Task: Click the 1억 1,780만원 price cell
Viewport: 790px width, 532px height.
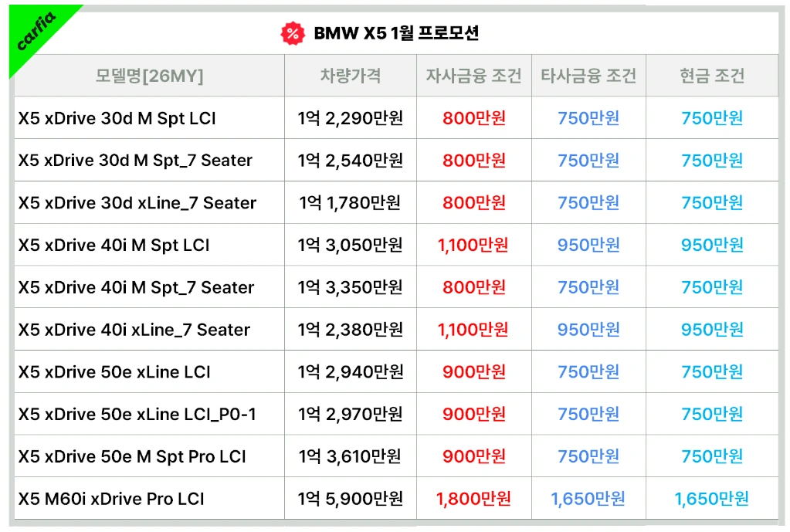Action: 350,202
